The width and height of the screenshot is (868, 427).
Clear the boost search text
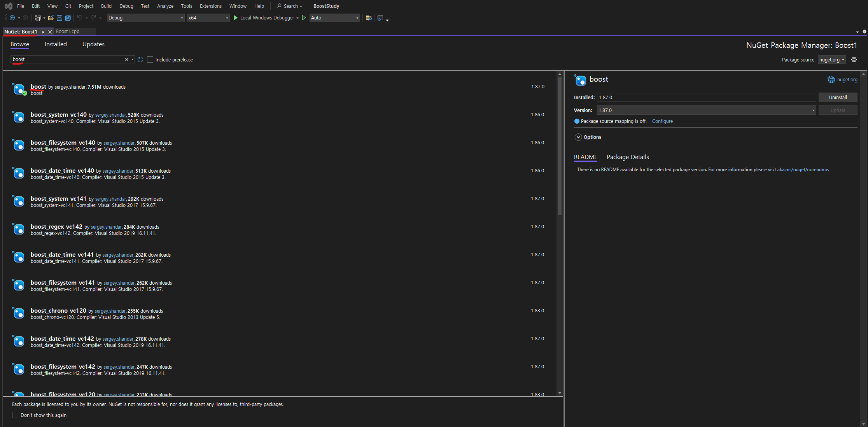(x=126, y=59)
